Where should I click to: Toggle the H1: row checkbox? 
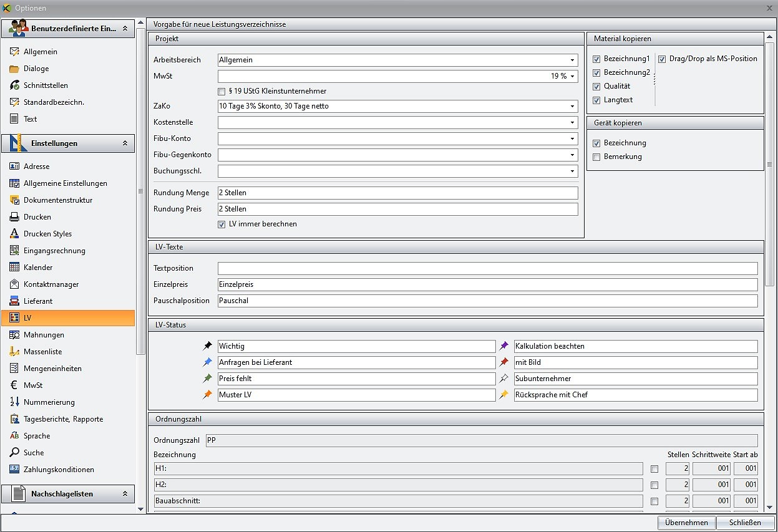coord(654,469)
